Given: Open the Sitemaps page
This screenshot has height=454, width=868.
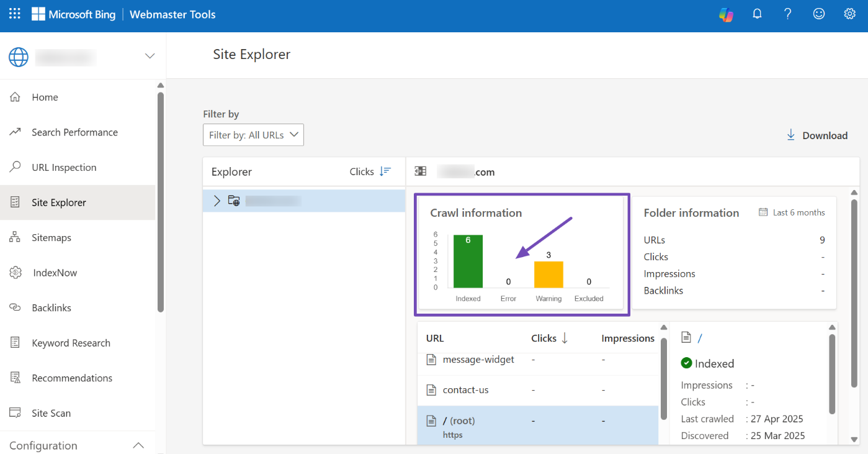Looking at the screenshot, I should pyautogui.click(x=51, y=238).
